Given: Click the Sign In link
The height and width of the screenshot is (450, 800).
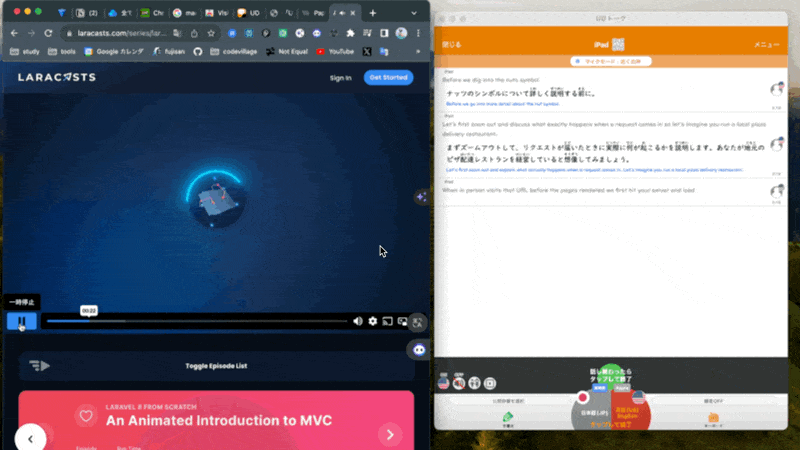Looking at the screenshot, I should coord(340,78).
